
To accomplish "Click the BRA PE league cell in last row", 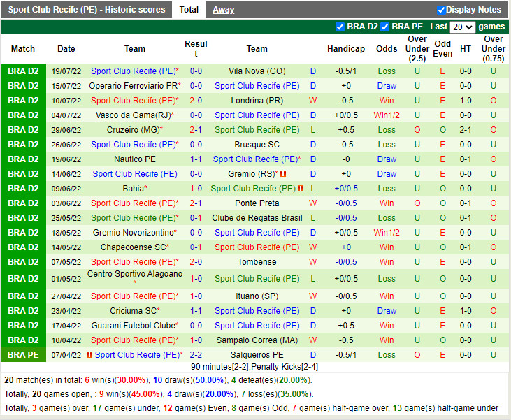I will [23, 355].
